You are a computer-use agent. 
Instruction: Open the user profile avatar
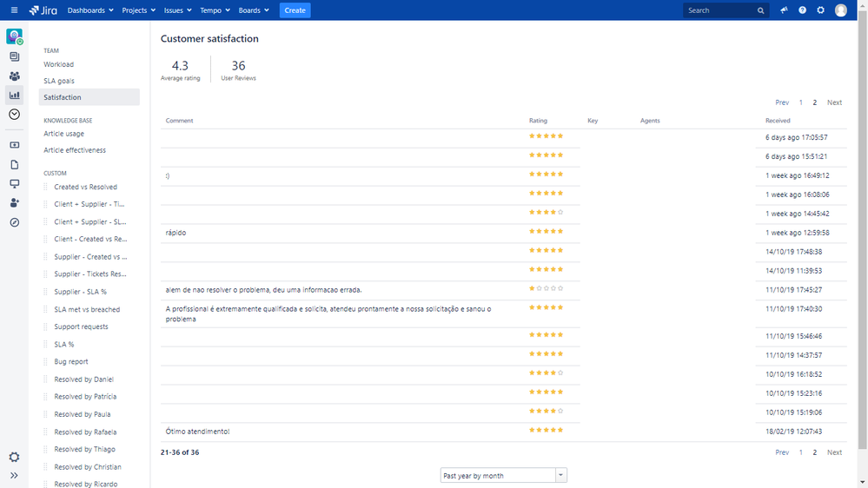[841, 10]
